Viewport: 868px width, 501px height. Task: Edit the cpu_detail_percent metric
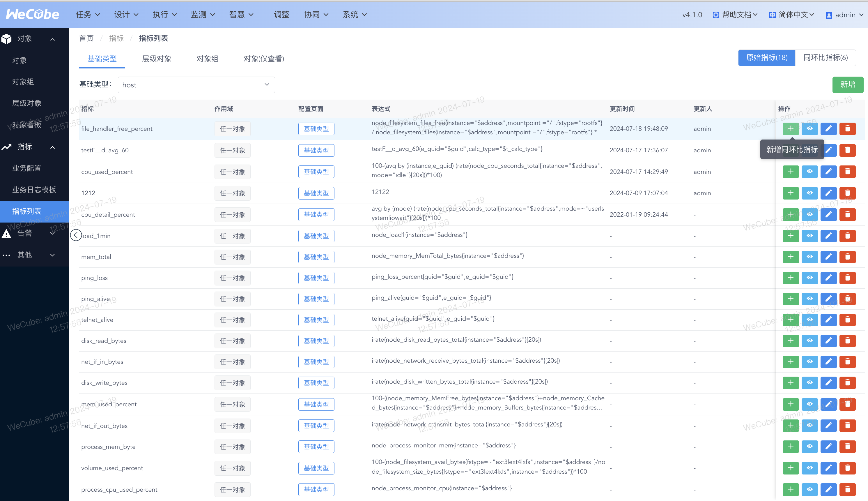(828, 214)
